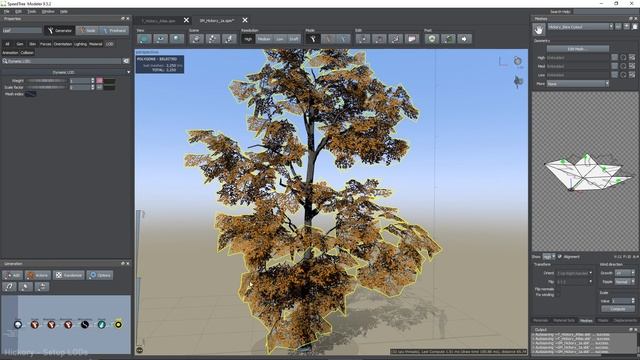Select the teal generator node

(x=101, y=324)
